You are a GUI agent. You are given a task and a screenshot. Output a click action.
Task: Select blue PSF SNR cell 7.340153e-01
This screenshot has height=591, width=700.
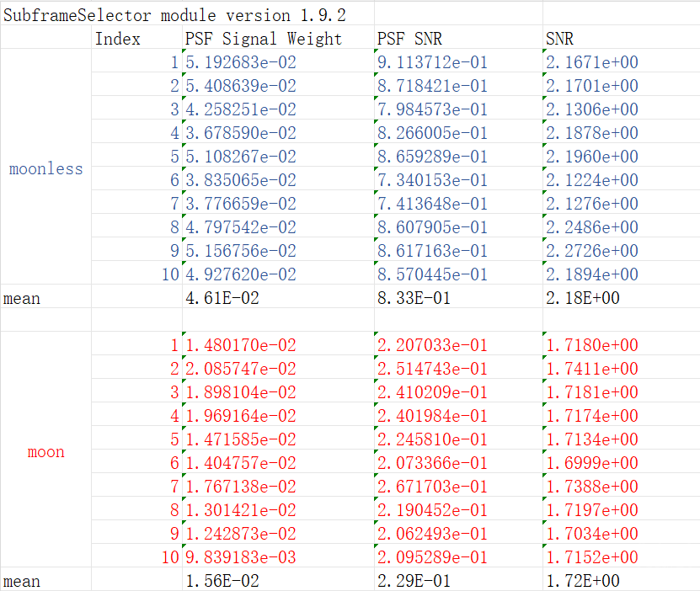[431, 180]
